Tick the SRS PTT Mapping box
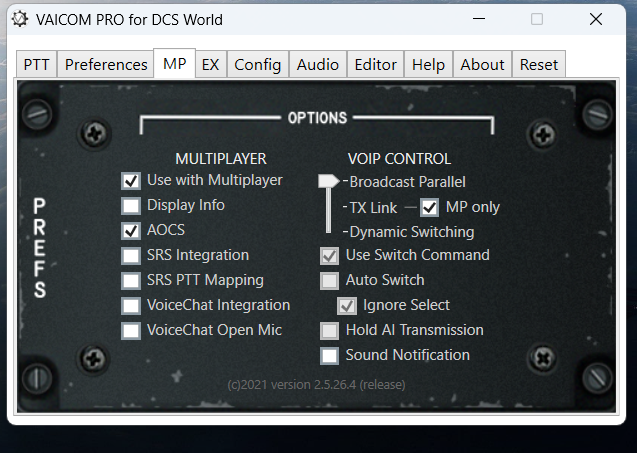Viewport: 637px width, 453px height. tap(131, 280)
